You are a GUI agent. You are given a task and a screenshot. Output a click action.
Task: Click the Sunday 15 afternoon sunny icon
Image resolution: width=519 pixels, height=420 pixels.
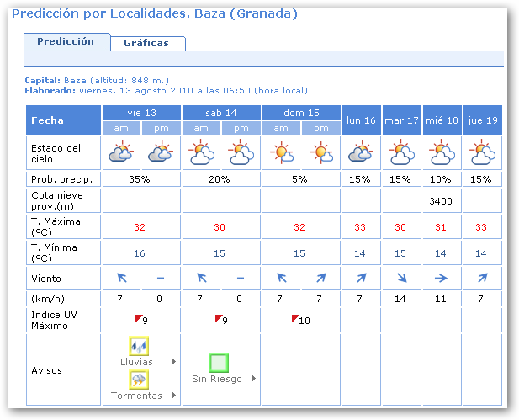point(320,153)
